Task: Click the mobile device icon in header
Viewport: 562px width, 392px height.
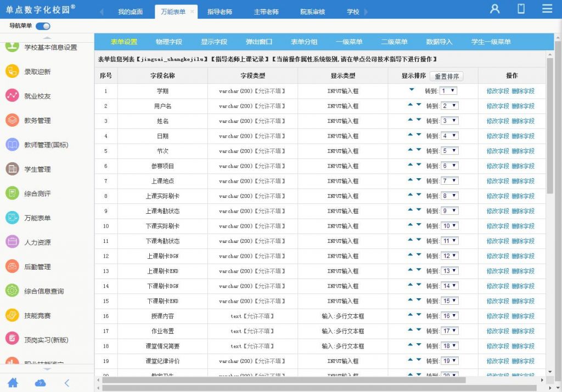Action: point(521,9)
